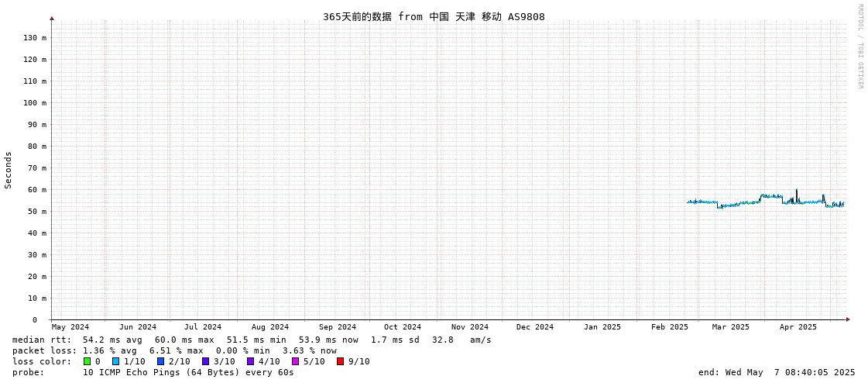Click the 'Jun 2024' x-axis label
The height and width of the screenshot is (383, 868).
pos(138,327)
